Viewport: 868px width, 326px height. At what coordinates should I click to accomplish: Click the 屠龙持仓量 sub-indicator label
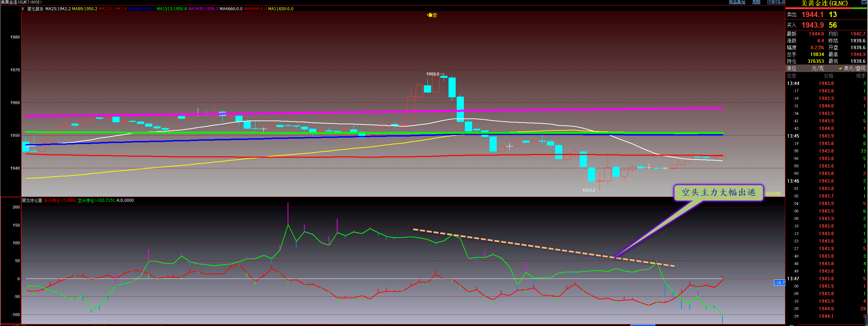(x=32, y=200)
